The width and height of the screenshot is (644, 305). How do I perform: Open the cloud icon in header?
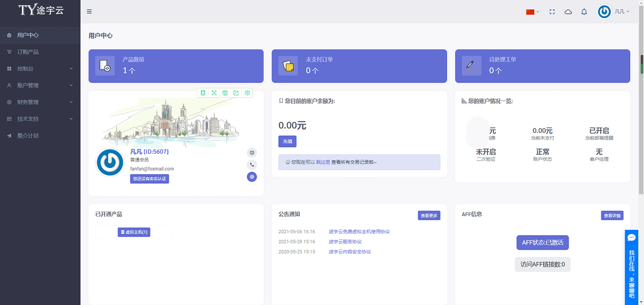(x=568, y=12)
